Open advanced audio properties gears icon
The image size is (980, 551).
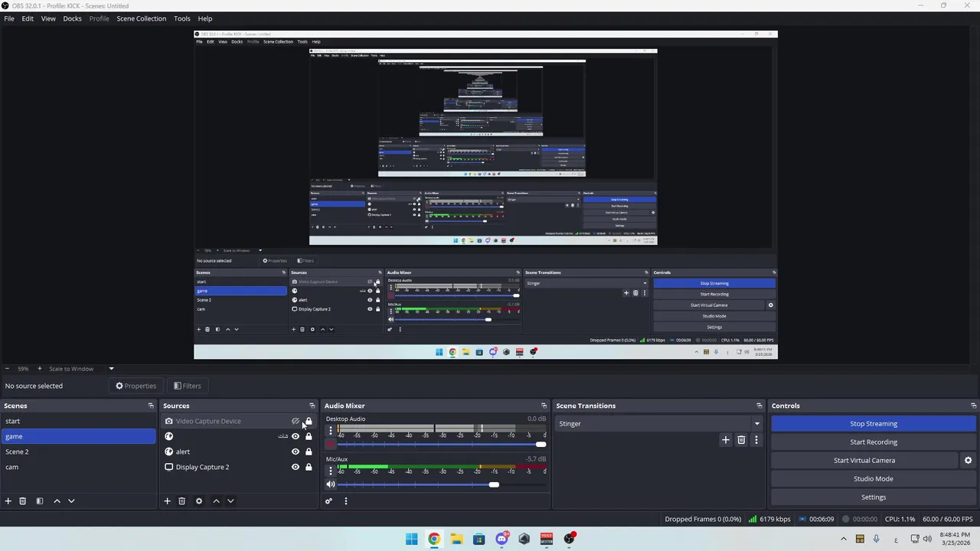click(x=328, y=501)
